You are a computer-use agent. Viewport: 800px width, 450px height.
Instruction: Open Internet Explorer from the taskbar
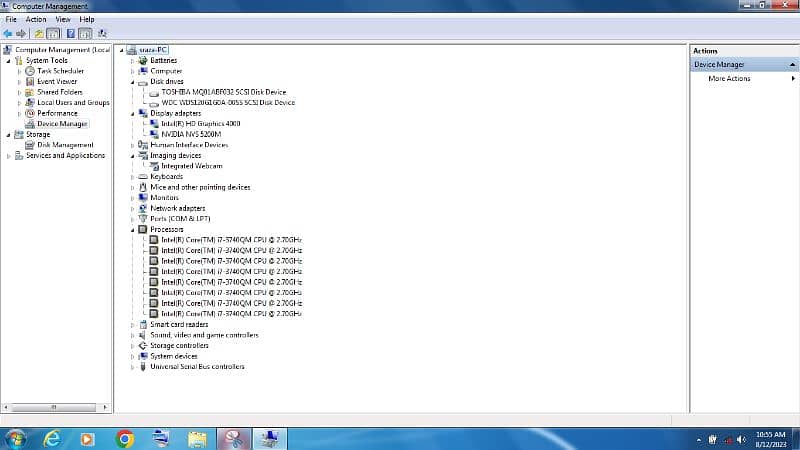coord(52,438)
